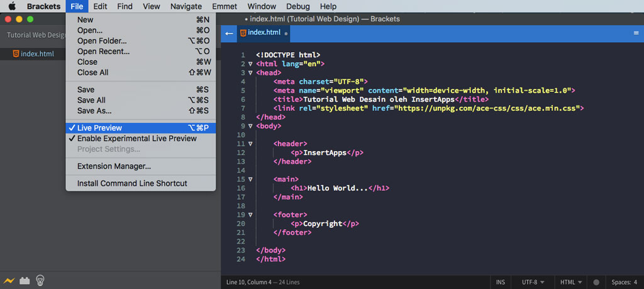Click line number 10 in the gutter
The height and width of the screenshot is (289, 644).
click(x=241, y=135)
